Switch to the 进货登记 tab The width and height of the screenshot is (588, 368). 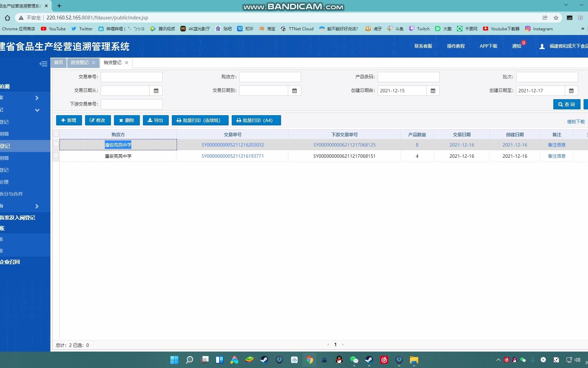click(79, 62)
